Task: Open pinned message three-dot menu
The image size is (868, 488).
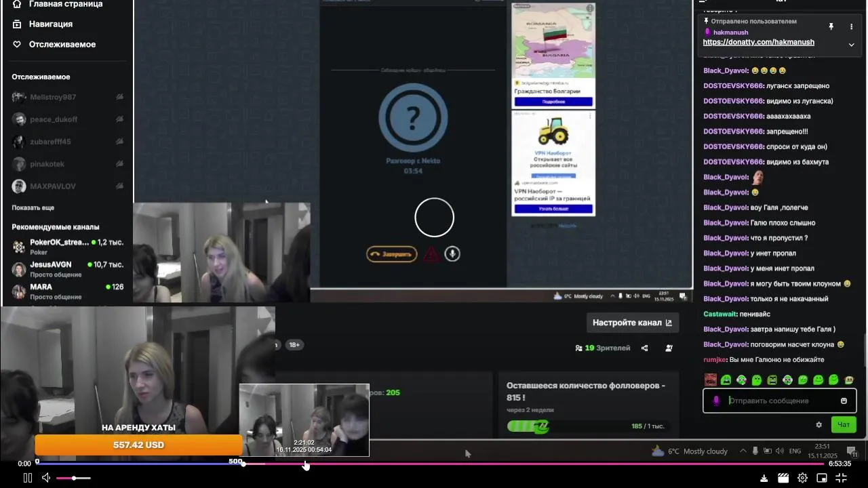Action: click(851, 26)
